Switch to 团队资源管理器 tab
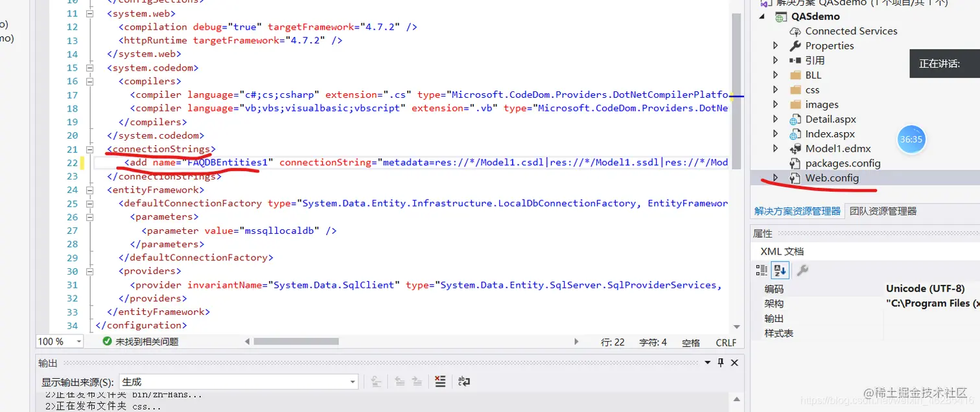This screenshot has width=980, height=412. [883, 211]
